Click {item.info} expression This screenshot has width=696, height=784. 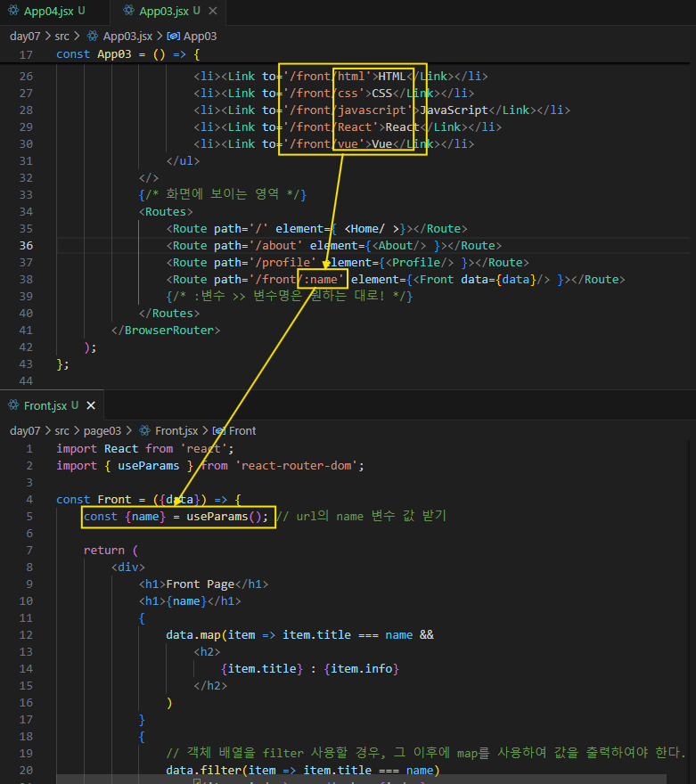[x=361, y=668]
